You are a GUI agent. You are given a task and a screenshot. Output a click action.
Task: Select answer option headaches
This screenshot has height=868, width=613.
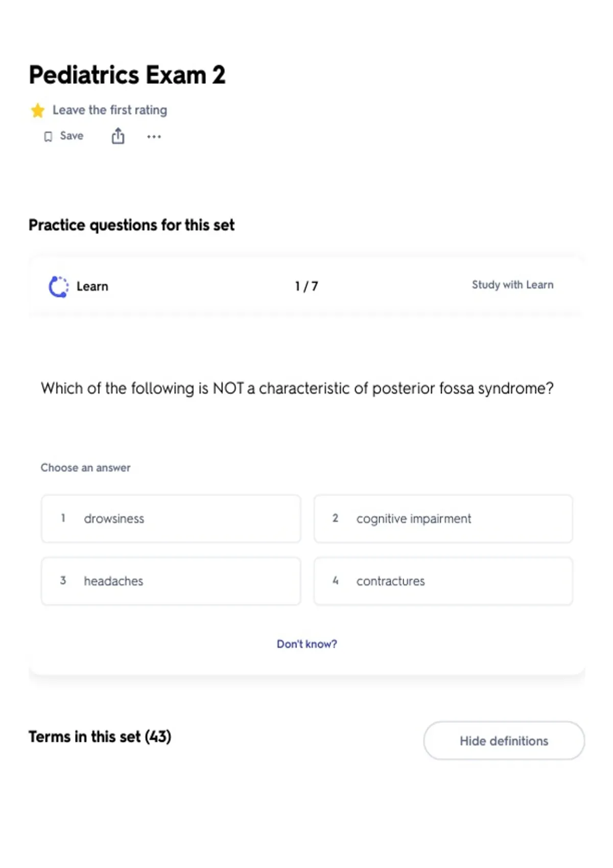[171, 581]
